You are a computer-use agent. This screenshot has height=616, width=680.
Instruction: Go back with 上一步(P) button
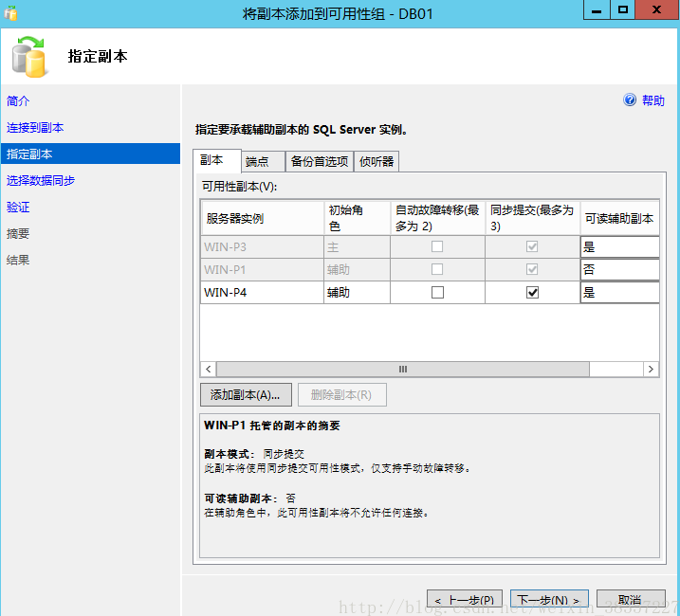(464, 600)
